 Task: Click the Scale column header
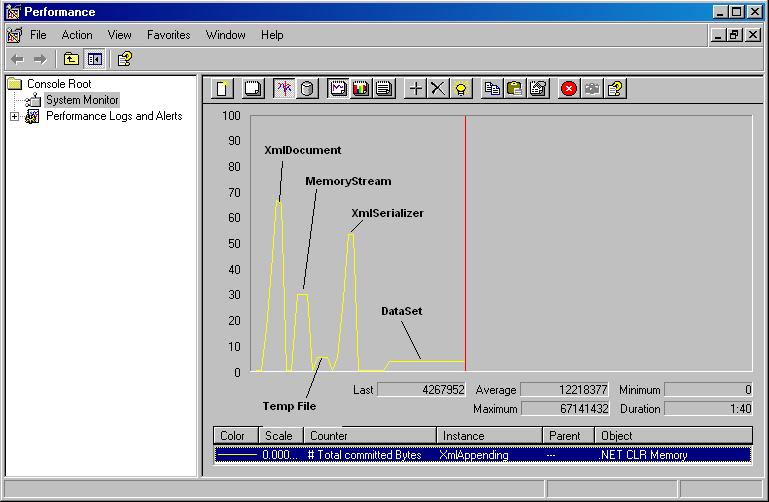(x=281, y=435)
